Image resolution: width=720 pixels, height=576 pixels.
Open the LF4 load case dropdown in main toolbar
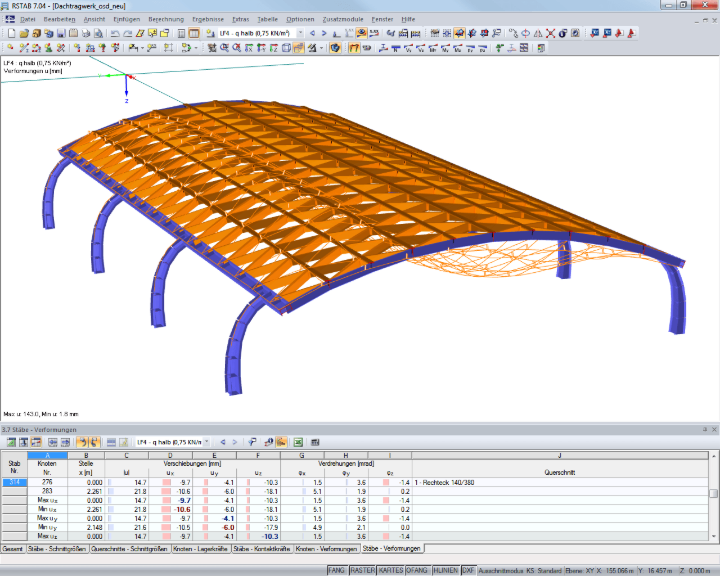coord(300,34)
